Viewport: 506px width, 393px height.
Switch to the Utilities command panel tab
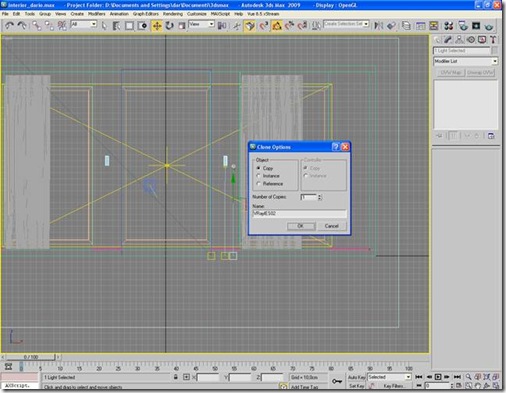pyautogui.click(x=493, y=40)
